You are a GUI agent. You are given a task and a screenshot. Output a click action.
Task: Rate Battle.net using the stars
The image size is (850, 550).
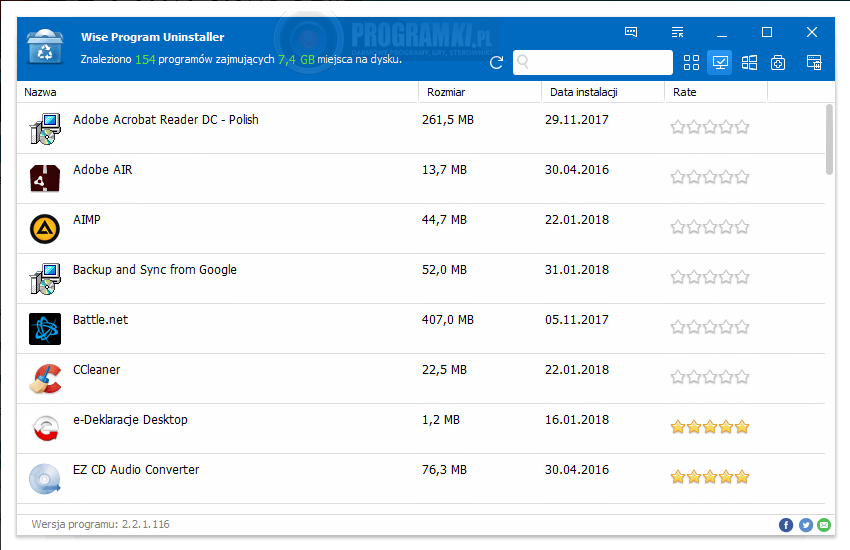(x=710, y=327)
